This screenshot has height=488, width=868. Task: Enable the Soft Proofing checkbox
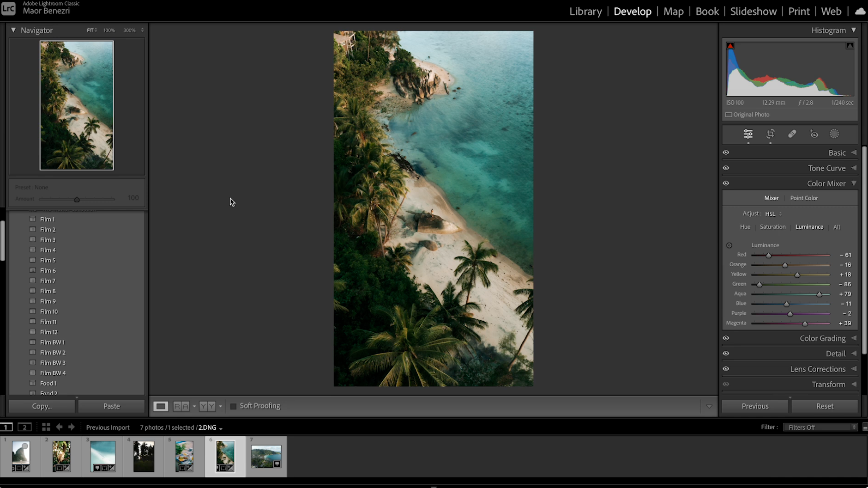(233, 406)
